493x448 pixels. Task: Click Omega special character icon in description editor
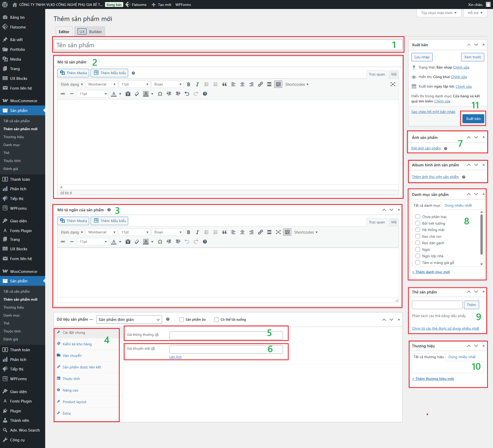[160, 94]
